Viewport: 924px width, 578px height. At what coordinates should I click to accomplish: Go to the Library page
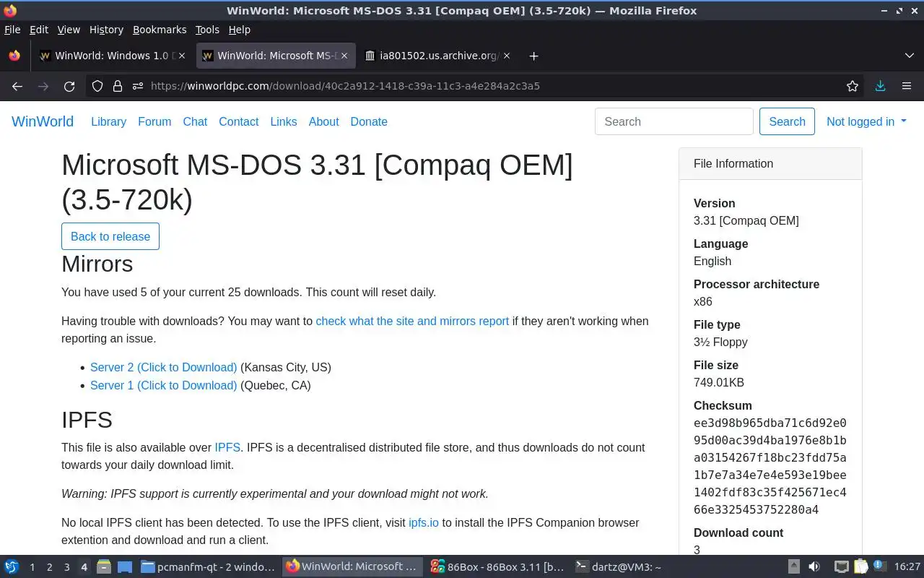click(x=108, y=121)
